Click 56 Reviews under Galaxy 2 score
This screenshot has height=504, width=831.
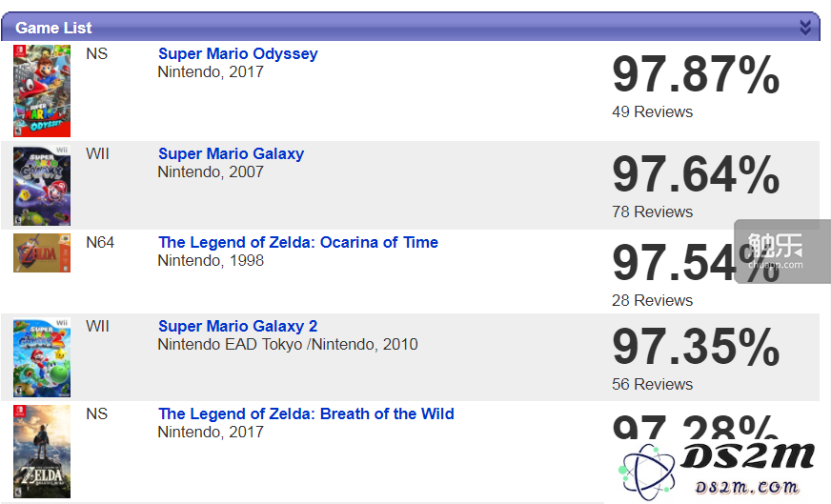653,384
